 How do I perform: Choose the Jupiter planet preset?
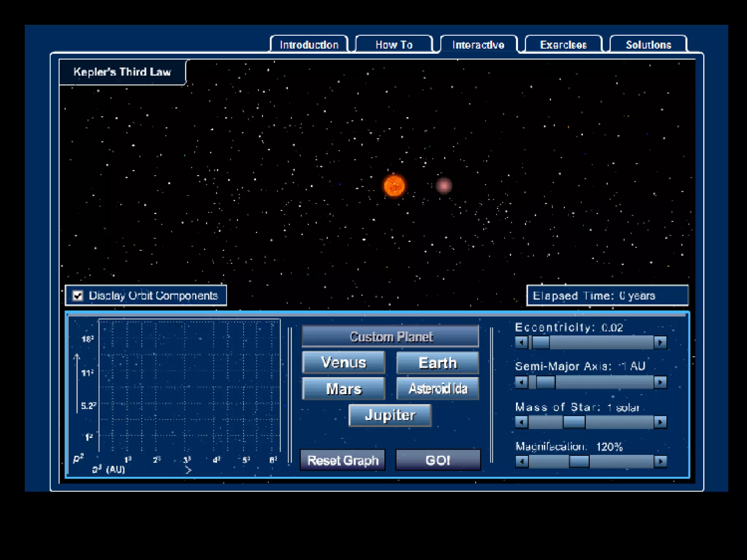(x=390, y=415)
